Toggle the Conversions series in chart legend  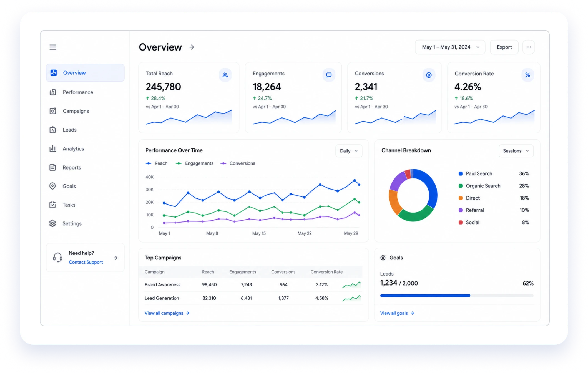click(238, 163)
